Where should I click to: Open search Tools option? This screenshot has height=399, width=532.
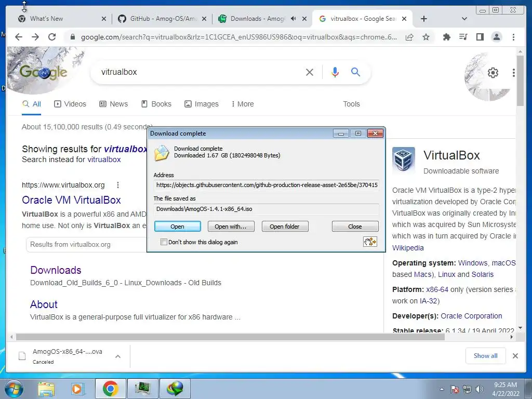[351, 104]
